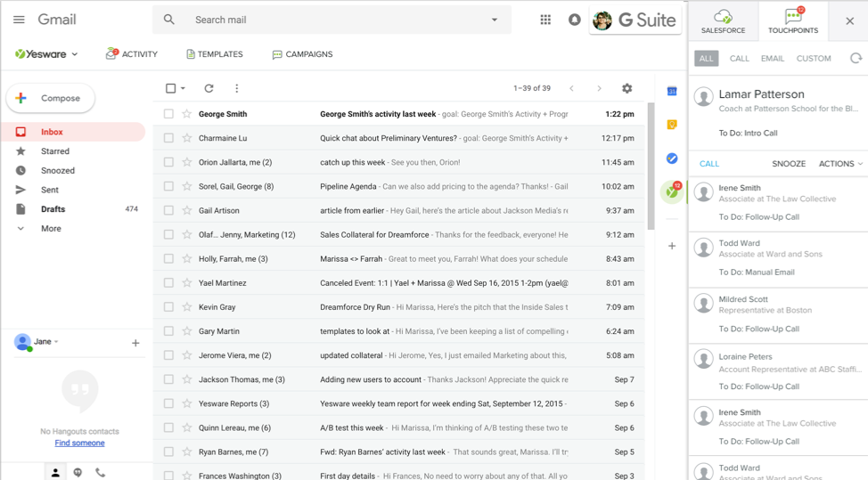Screen dimensions: 868x480
Task: Open the Google apps grid
Action: tap(545, 20)
